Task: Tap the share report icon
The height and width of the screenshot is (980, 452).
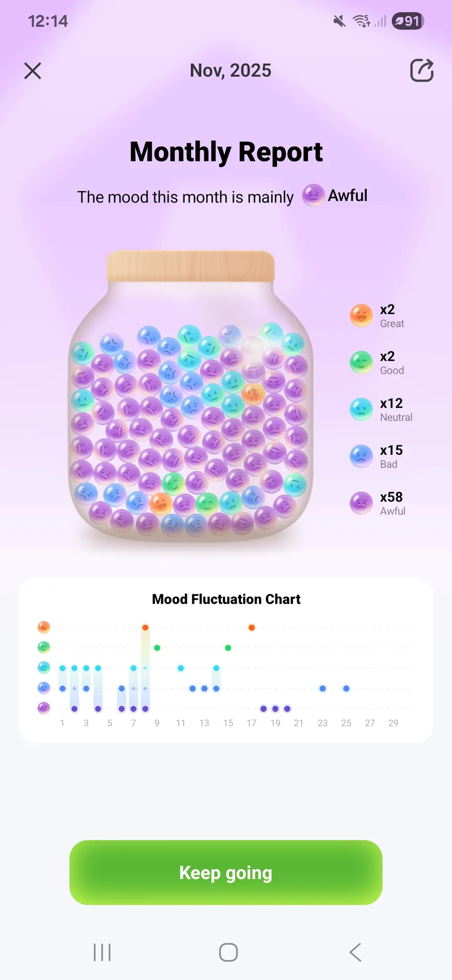Action: [x=421, y=70]
